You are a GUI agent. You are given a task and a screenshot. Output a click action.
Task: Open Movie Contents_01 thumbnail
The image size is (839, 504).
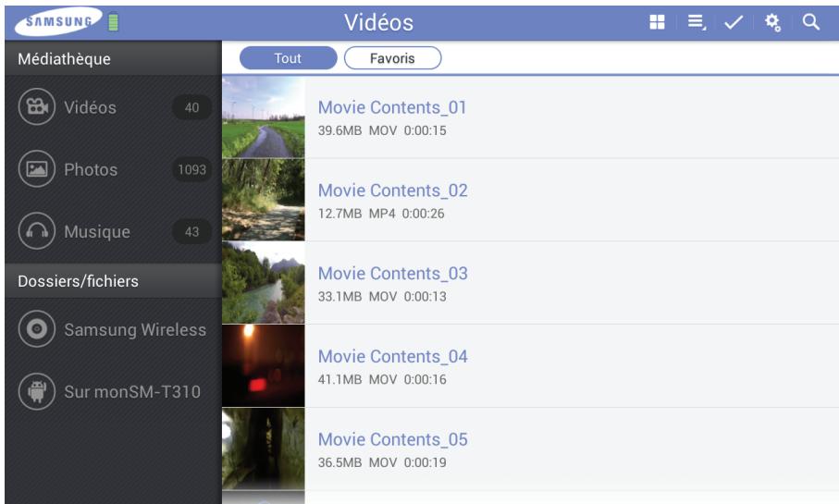(264, 117)
